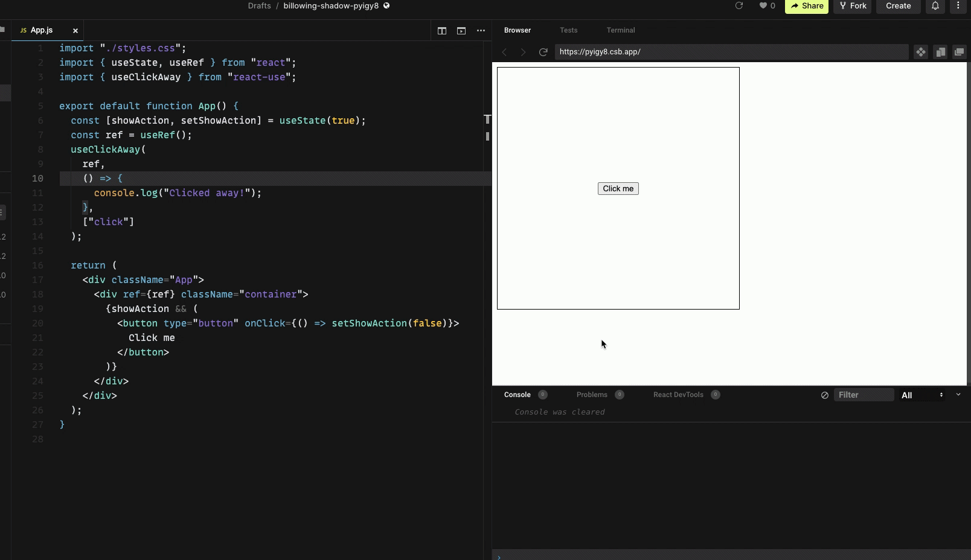Open editor more options ellipsis
This screenshot has height=560, width=971.
(x=481, y=31)
